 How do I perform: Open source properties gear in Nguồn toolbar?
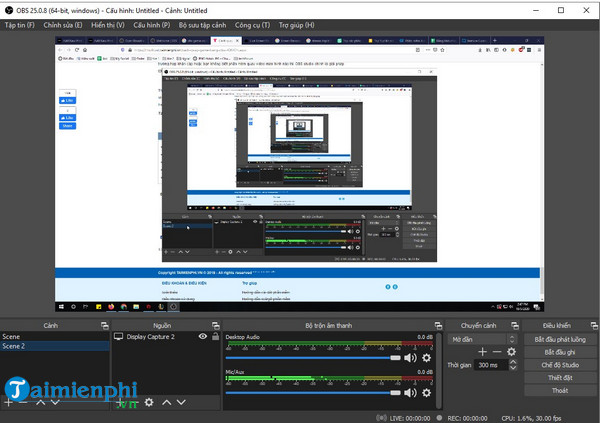click(149, 402)
